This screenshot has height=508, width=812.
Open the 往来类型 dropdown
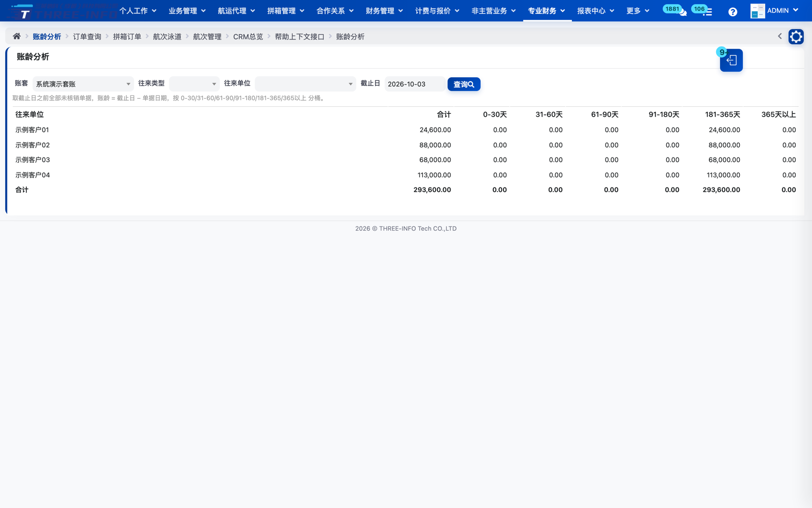(194, 84)
